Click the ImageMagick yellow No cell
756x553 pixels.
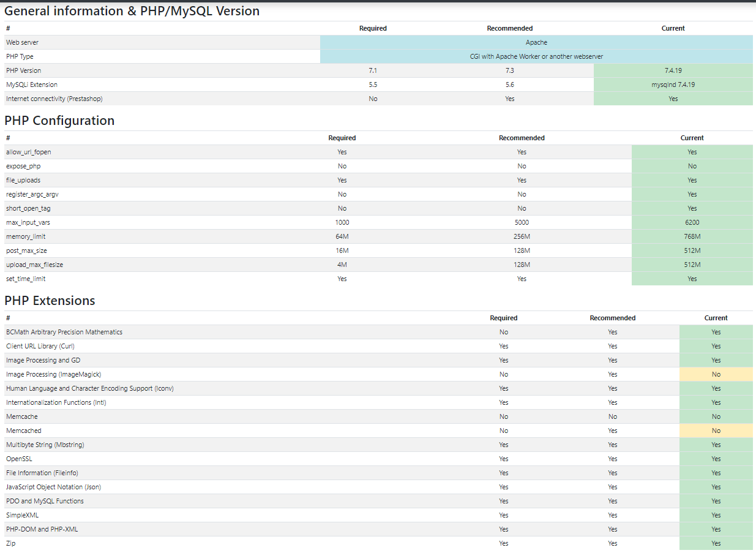coord(716,374)
